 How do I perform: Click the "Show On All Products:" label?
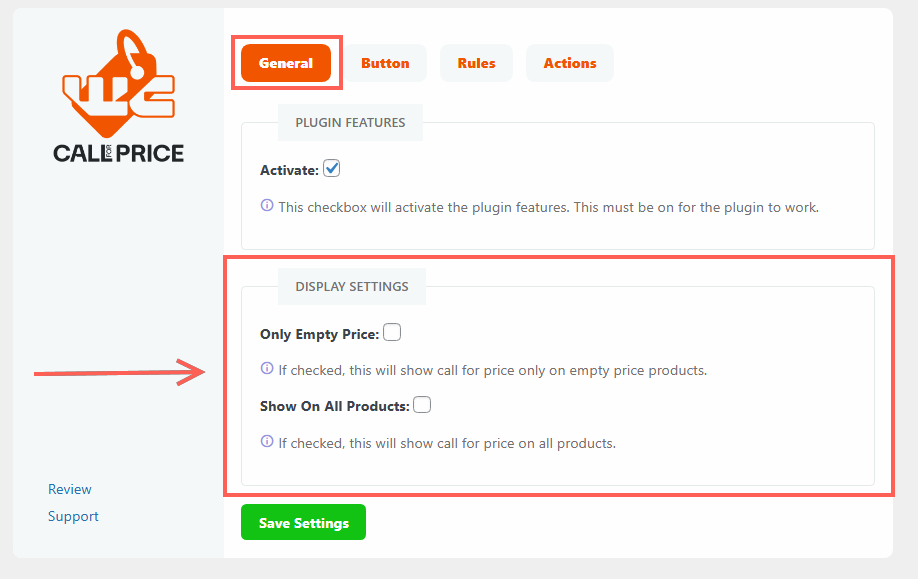[335, 406]
